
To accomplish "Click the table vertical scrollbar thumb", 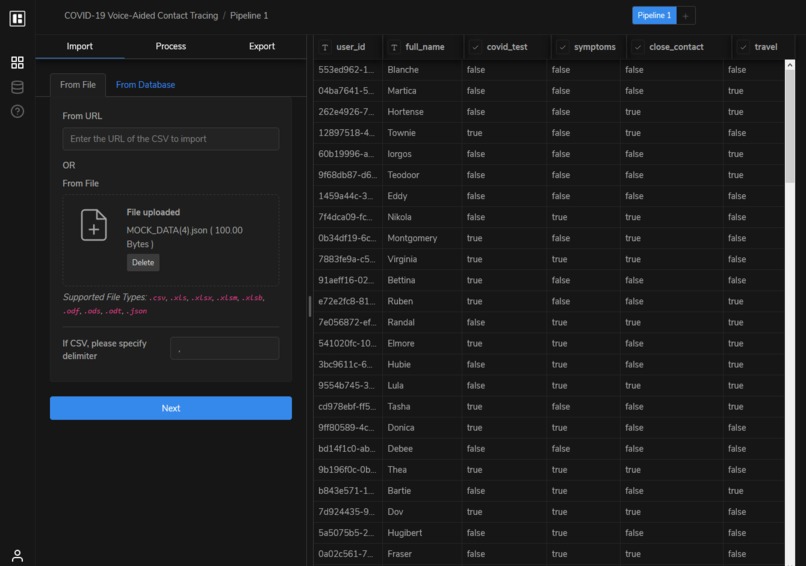I will tap(790, 126).
